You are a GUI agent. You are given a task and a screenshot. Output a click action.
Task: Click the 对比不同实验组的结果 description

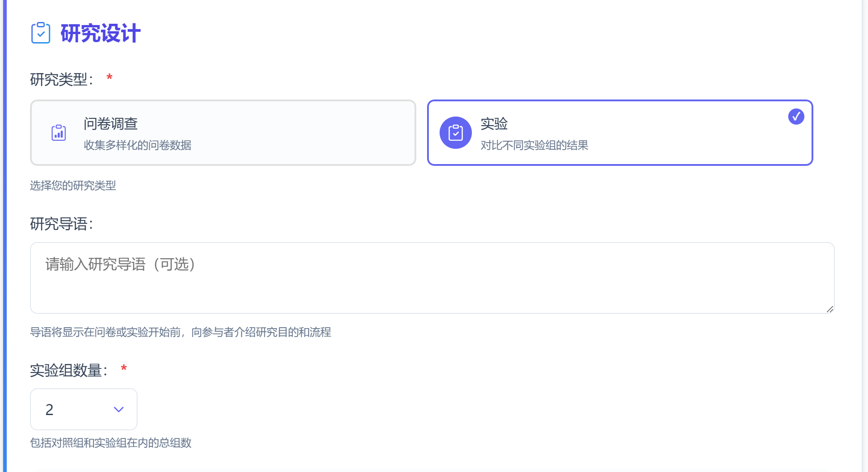[534, 145]
